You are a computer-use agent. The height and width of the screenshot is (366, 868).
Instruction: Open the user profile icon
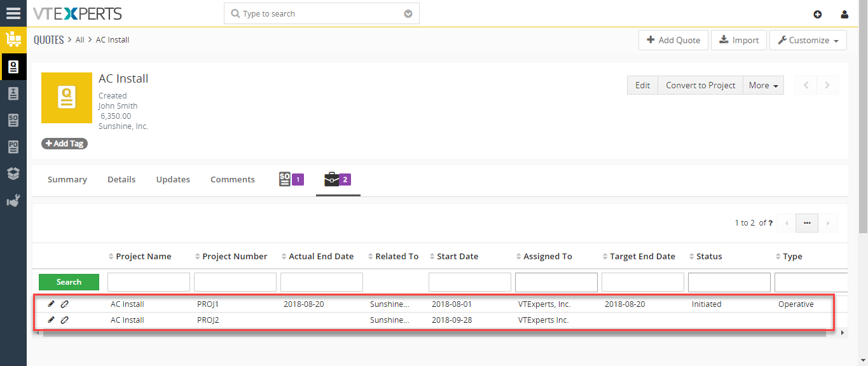tap(844, 14)
